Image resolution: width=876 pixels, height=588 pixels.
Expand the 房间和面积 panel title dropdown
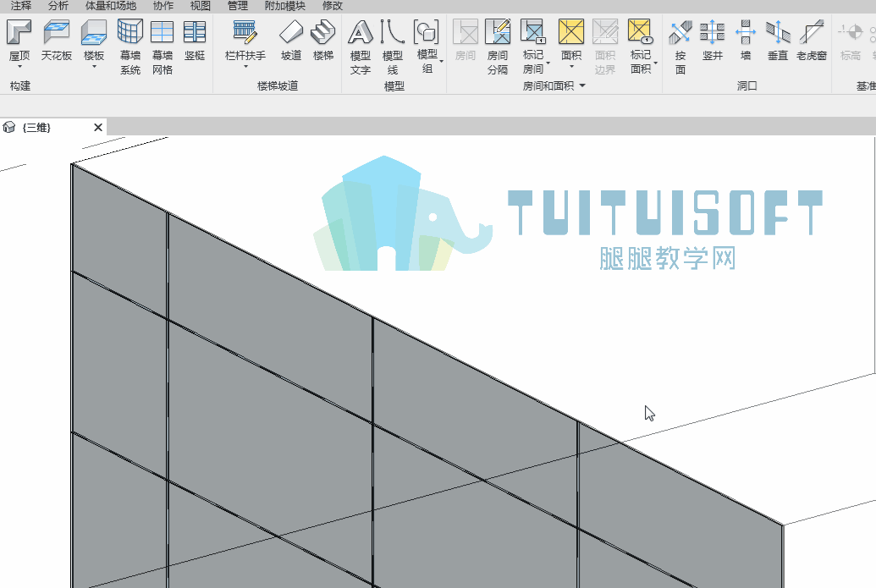(x=582, y=85)
